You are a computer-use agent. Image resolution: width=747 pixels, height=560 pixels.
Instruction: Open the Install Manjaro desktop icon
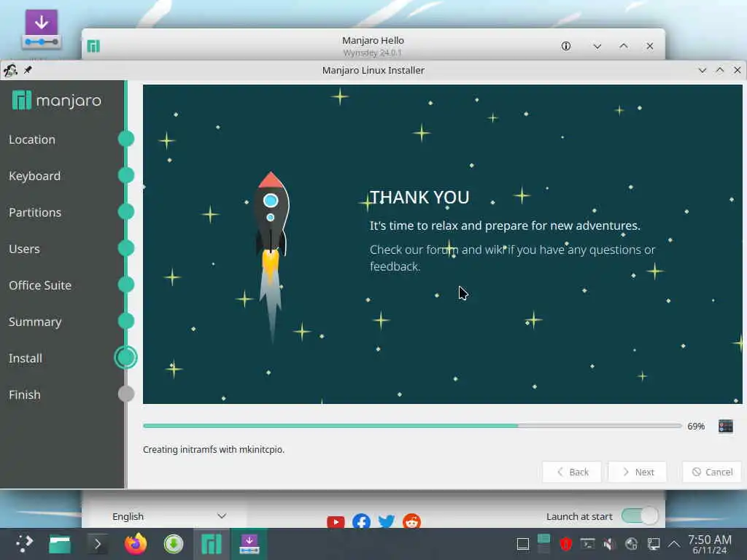click(42, 29)
